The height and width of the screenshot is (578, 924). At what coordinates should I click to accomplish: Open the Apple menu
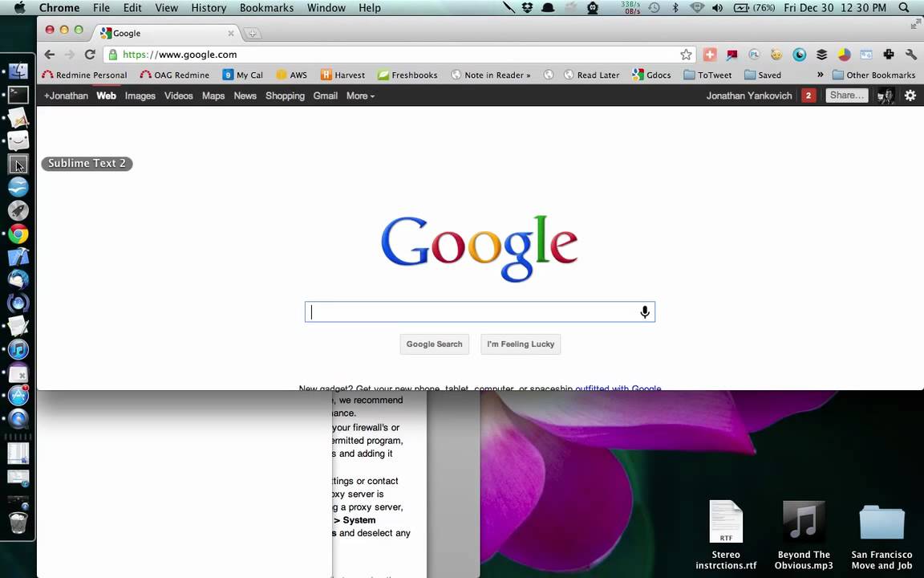tap(19, 8)
